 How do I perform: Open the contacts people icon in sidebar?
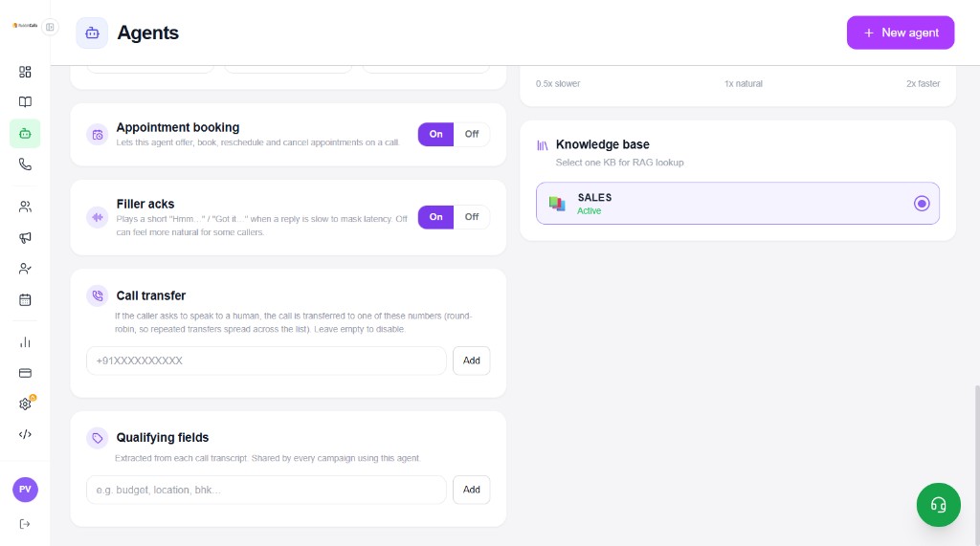click(x=25, y=207)
